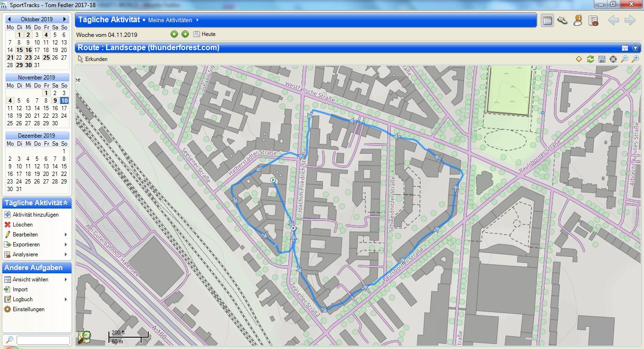Select November 9 in the calendar

click(x=55, y=101)
